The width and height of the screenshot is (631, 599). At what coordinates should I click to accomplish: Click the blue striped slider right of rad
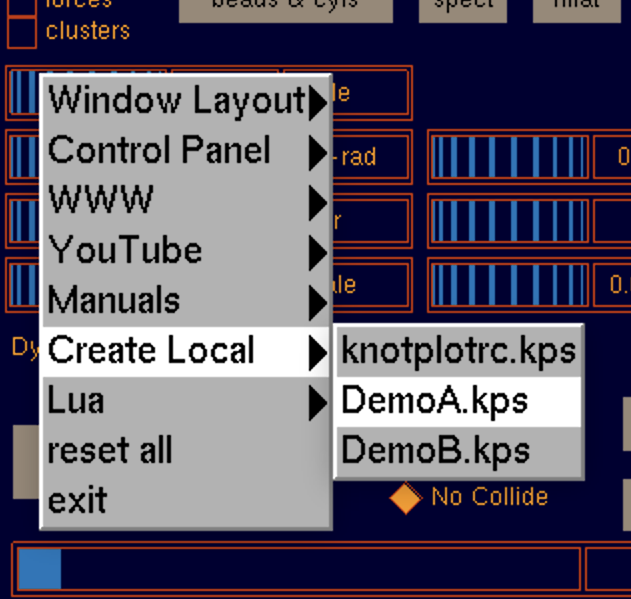point(509,157)
